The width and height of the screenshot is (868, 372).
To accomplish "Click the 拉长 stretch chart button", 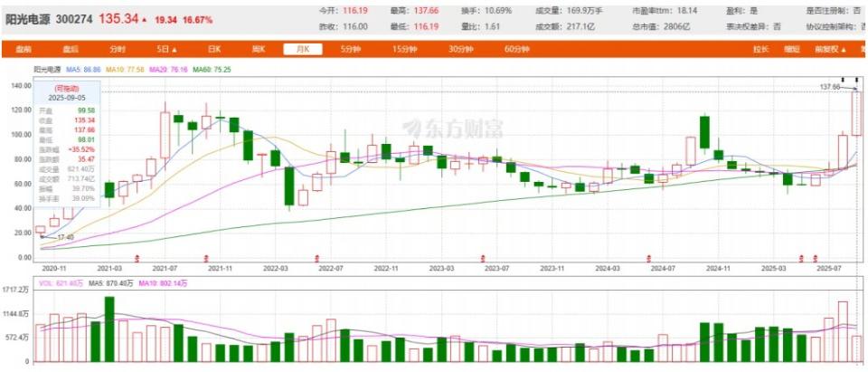I will (x=760, y=50).
